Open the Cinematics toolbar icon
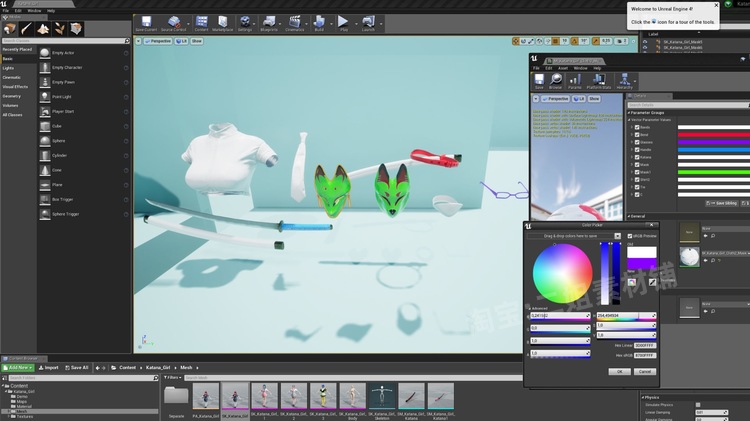Image resolution: width=750 pixels, height=421 pixels. (295, 23)
